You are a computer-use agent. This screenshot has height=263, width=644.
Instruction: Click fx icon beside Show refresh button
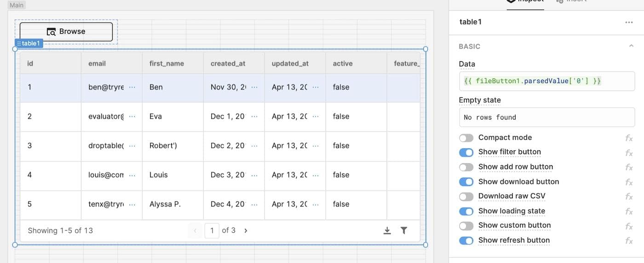[x=629, y=240]
